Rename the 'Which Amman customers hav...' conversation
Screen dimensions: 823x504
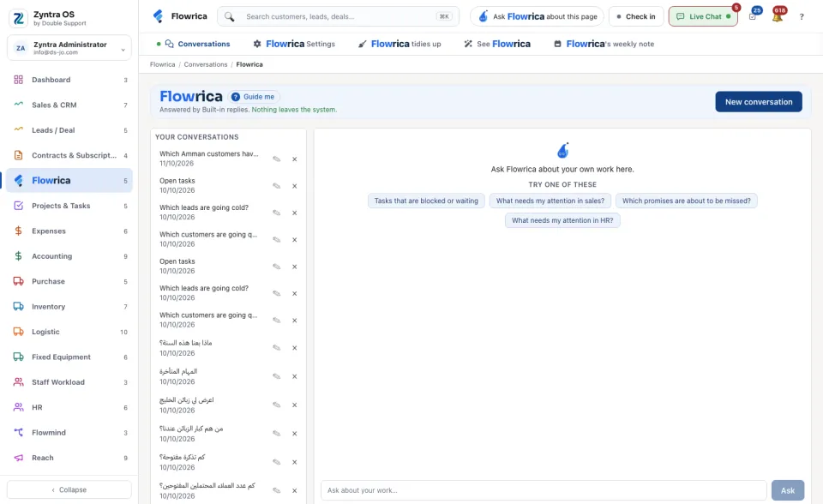277,159
